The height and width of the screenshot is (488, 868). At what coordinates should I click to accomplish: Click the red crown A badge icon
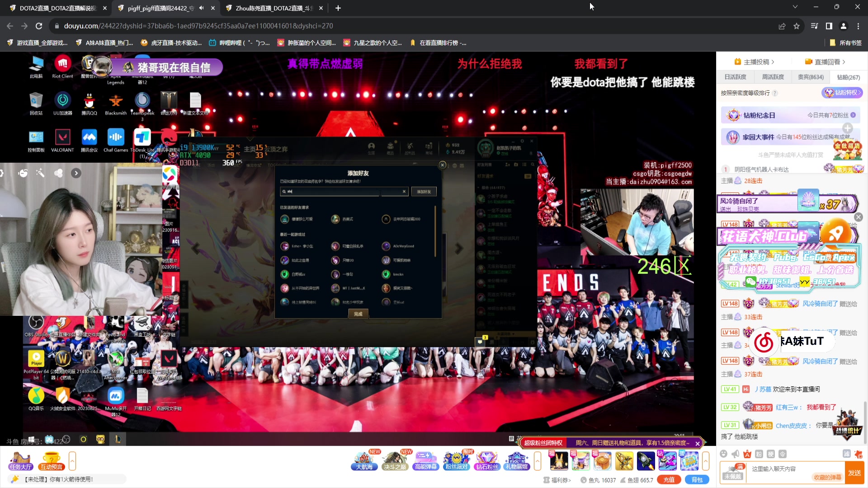[747, 454]
